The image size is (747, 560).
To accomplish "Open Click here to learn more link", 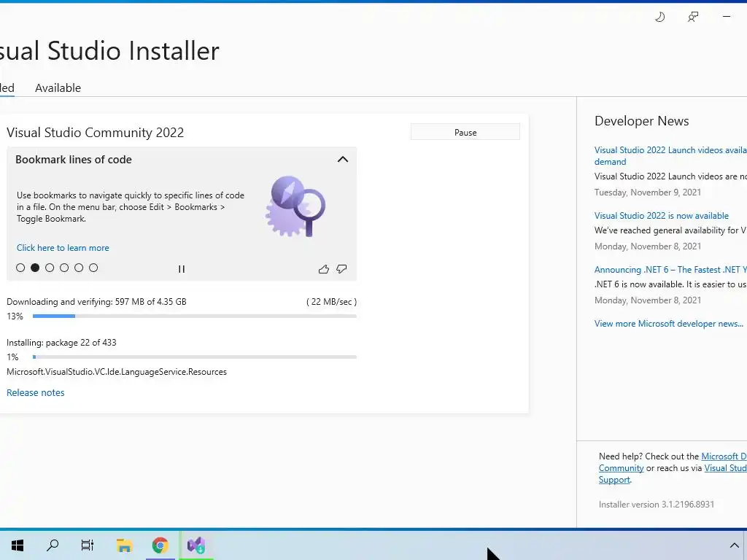I will tap(63, 248).
